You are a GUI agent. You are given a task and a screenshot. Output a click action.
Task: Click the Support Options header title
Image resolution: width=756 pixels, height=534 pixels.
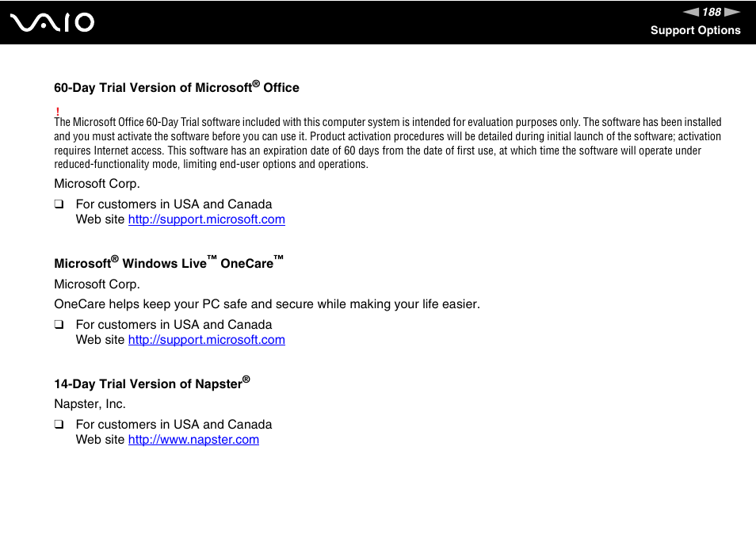click(695, 30)
